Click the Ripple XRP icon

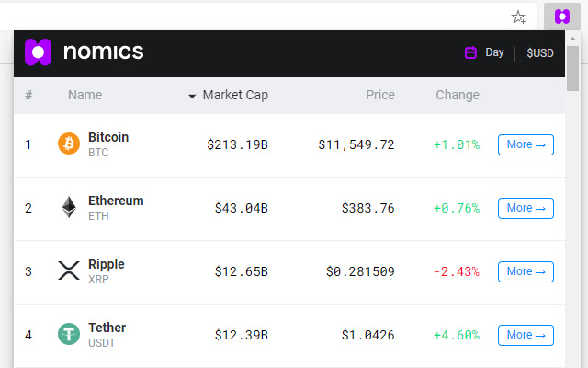click(69, 270)
